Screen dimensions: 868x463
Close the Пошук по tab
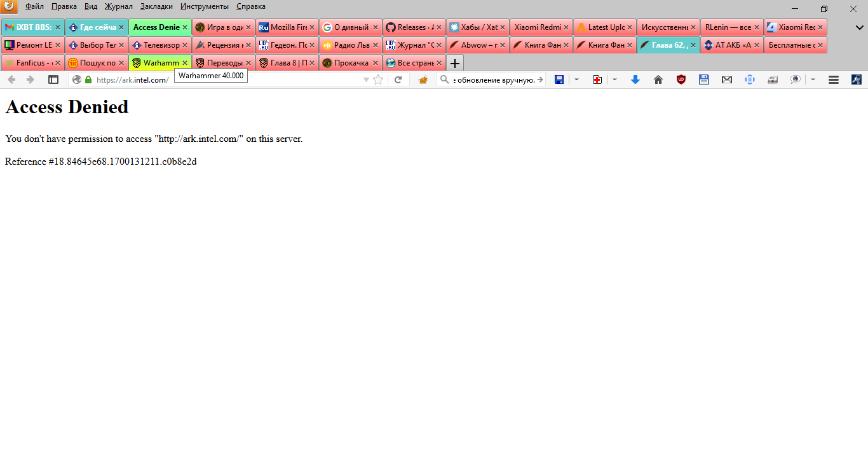click(x=121, y=63)
